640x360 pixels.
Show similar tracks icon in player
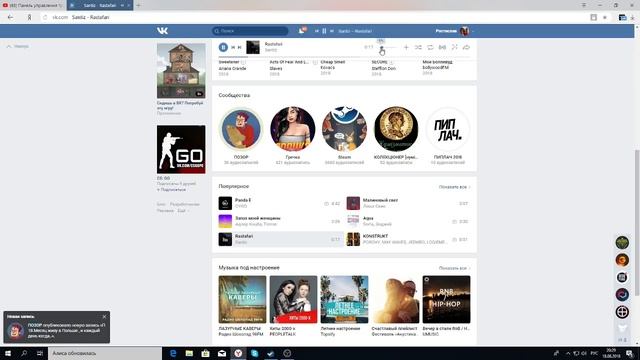coord(442,47)
